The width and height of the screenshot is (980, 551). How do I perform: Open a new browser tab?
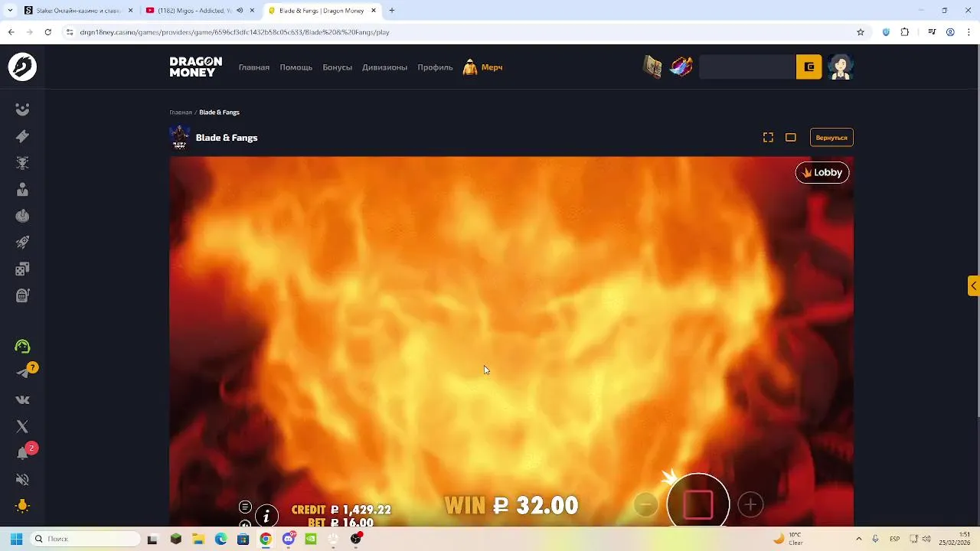392,11
